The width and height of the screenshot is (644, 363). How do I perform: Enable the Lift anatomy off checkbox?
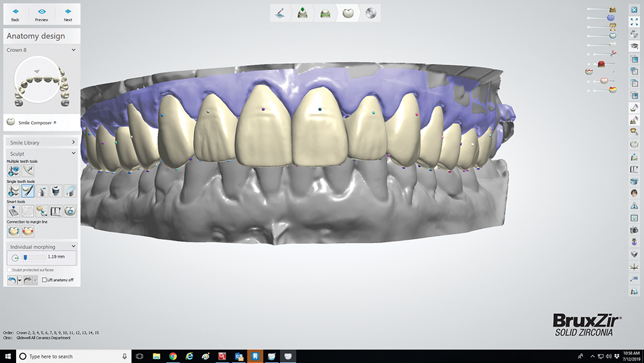pos(44,280)
